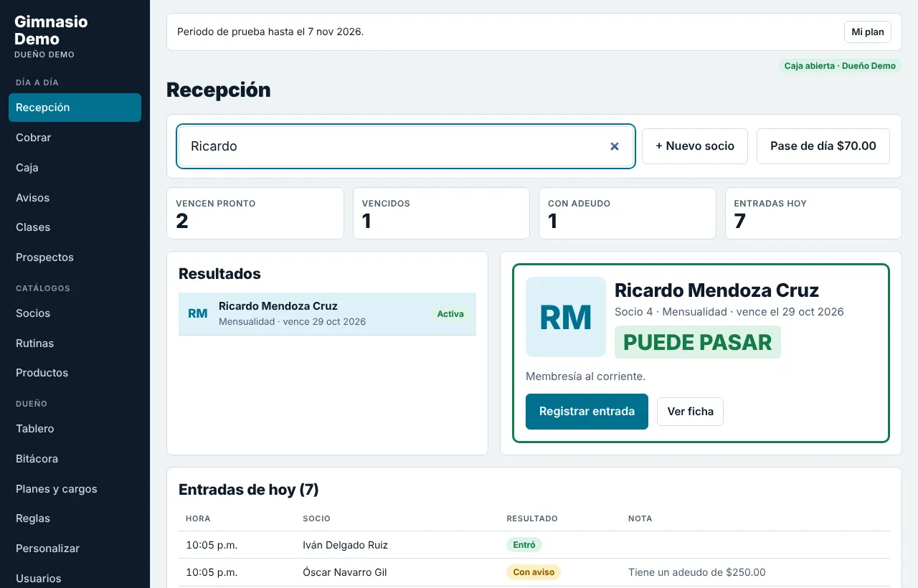Go to Planes y cargos
Screen dimensions: 918x588
pyautogui.click(x=75, y=489)
